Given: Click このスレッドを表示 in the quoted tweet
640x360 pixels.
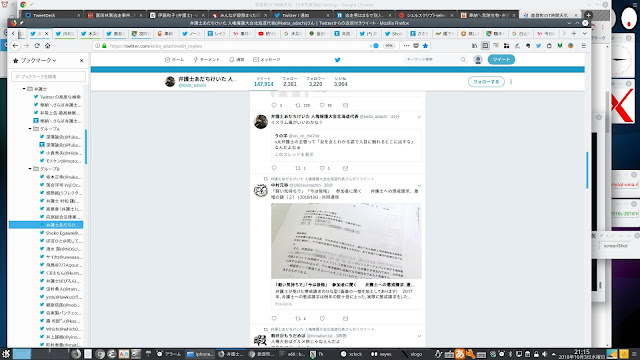Looking at the screenshot, I should click(294, 155).
